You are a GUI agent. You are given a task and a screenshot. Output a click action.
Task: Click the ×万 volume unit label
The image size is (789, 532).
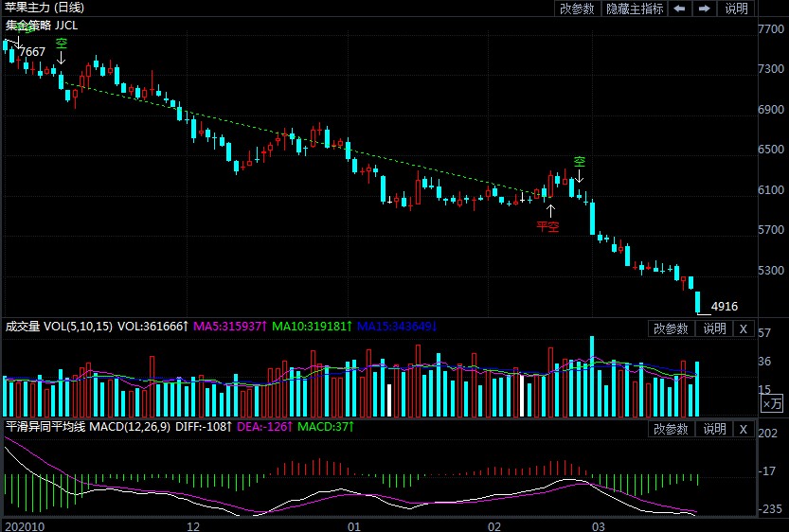(x=772, y=404)
